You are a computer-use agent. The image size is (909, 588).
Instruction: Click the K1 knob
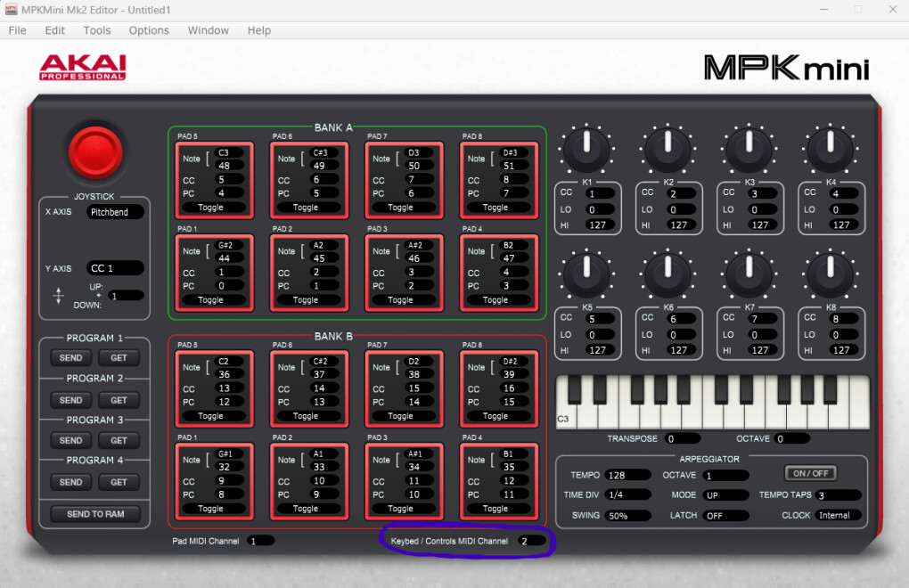586,149
